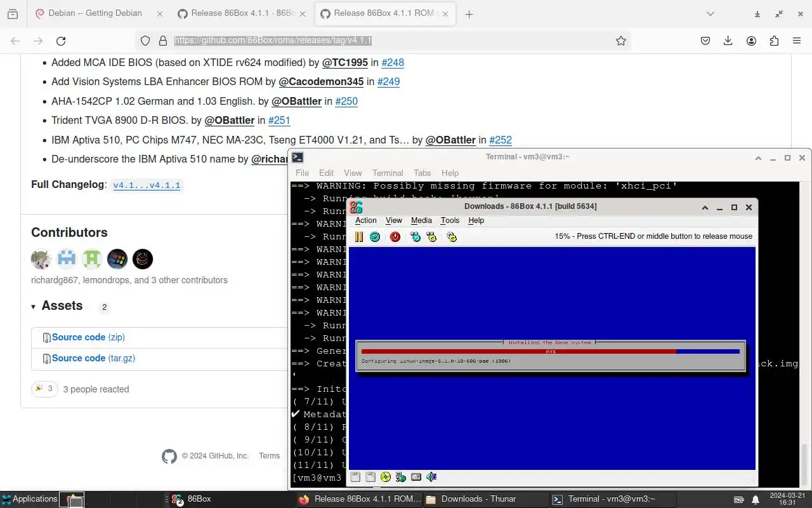The width and height of the screenshot is (812, 508).
Task: Open @TC1995 profile link
Action: 345,62
